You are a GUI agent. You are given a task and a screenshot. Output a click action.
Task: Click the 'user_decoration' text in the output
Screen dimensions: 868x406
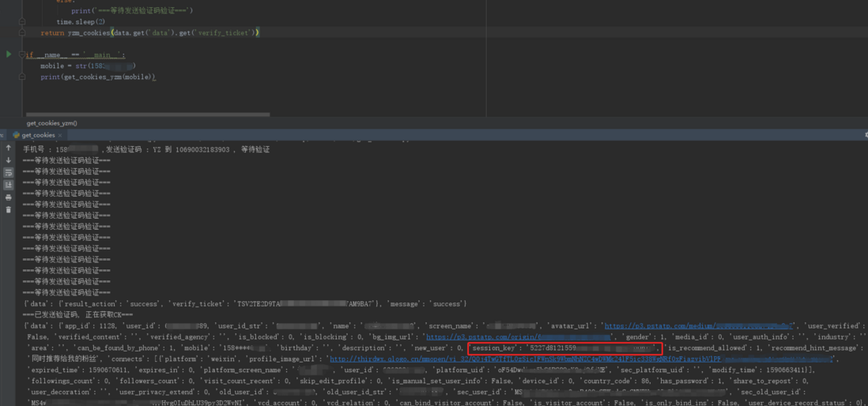click(57, 392)
